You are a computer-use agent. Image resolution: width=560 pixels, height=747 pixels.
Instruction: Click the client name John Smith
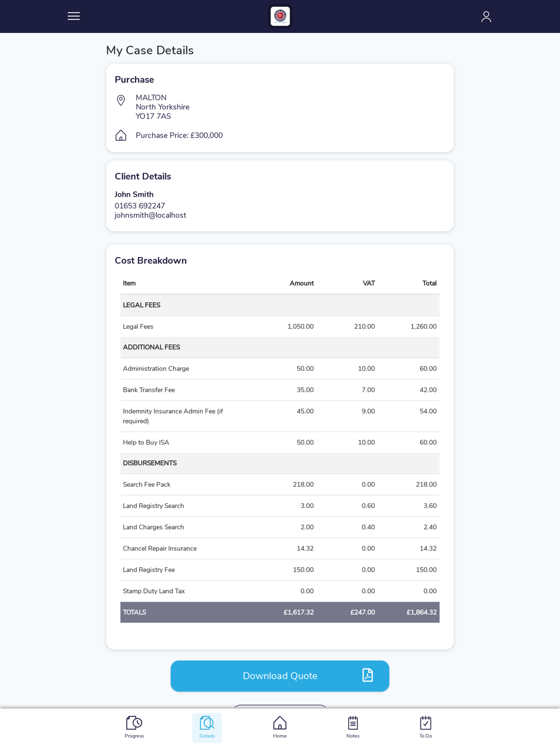pos(134,195)
